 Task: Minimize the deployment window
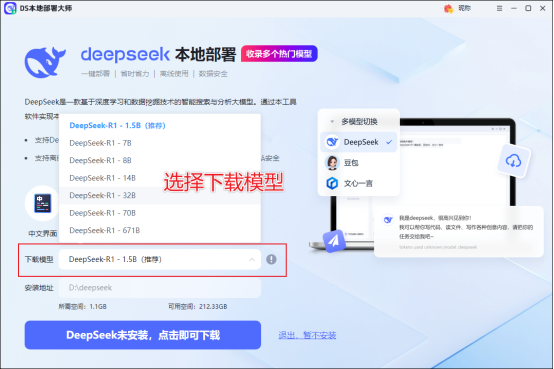tap(514, 8)
